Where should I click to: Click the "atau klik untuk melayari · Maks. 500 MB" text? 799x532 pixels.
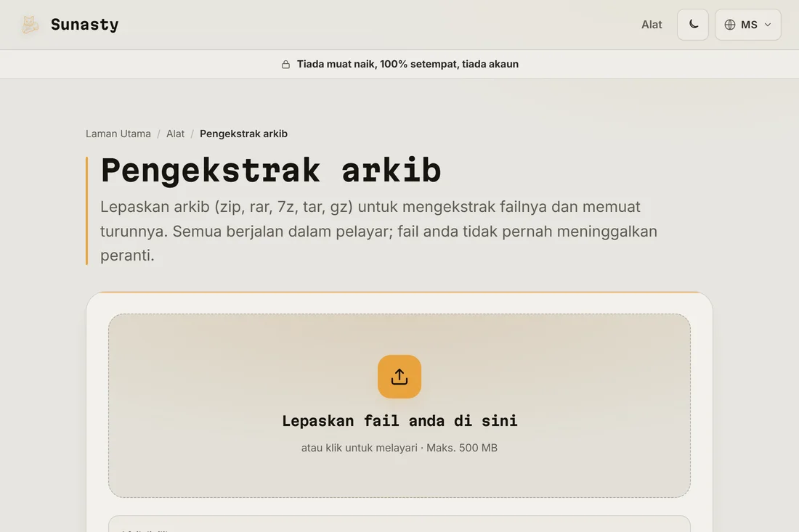[399, 448]
